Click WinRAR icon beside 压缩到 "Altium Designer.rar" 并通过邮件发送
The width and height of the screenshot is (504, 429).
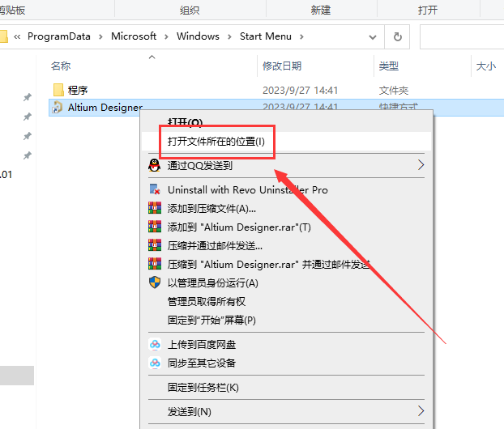pyautogui.click(x=155, y=264)
